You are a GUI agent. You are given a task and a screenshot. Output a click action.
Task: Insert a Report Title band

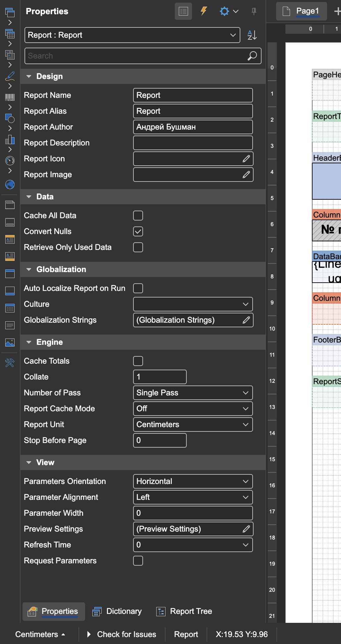pos(10,239)
